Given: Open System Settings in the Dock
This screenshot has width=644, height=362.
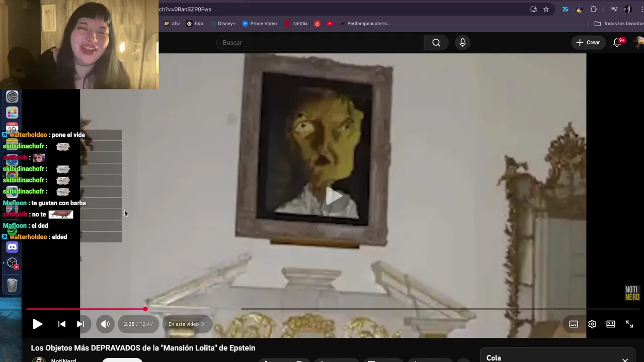Looking at the screenshot, I should (x=12, y=97).
